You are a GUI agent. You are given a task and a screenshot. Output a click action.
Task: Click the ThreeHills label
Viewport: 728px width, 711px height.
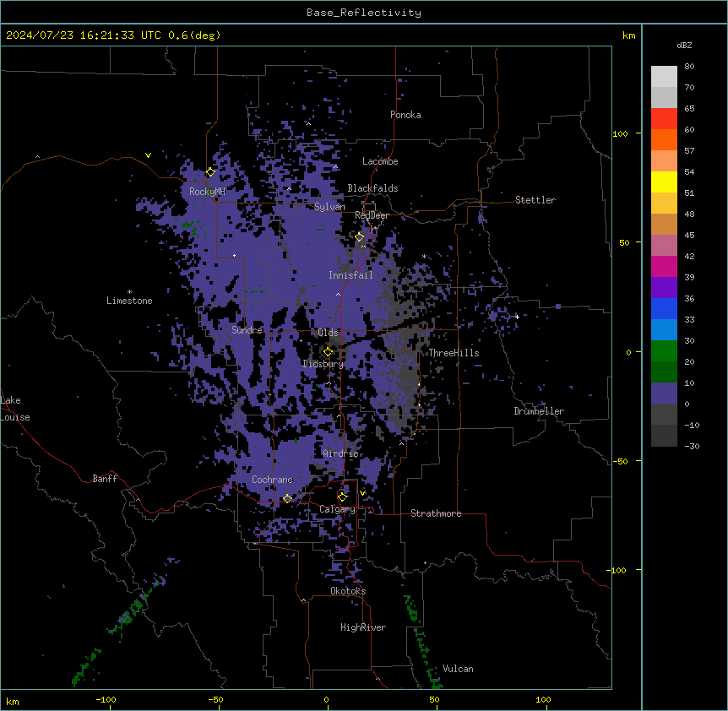(454, 353)
